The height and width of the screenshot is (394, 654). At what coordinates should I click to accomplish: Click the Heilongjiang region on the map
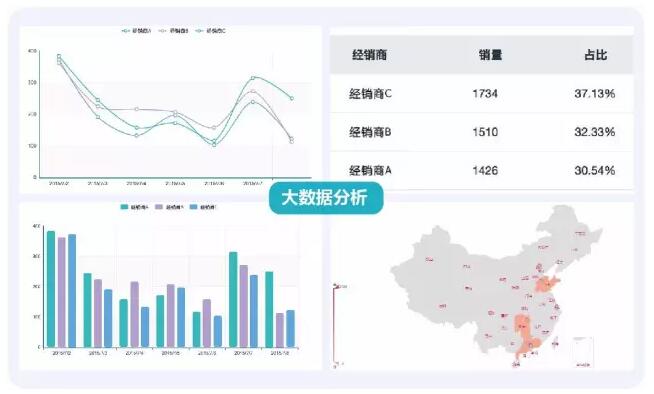580,233
